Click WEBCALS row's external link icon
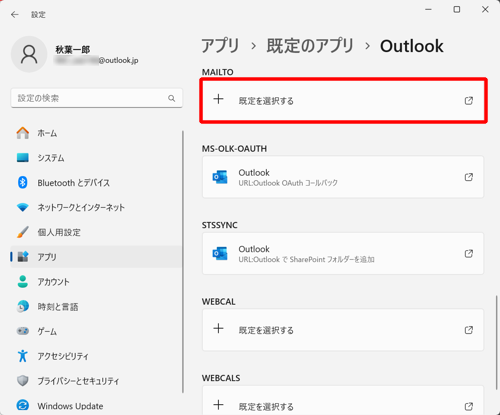 click(469, 406)
